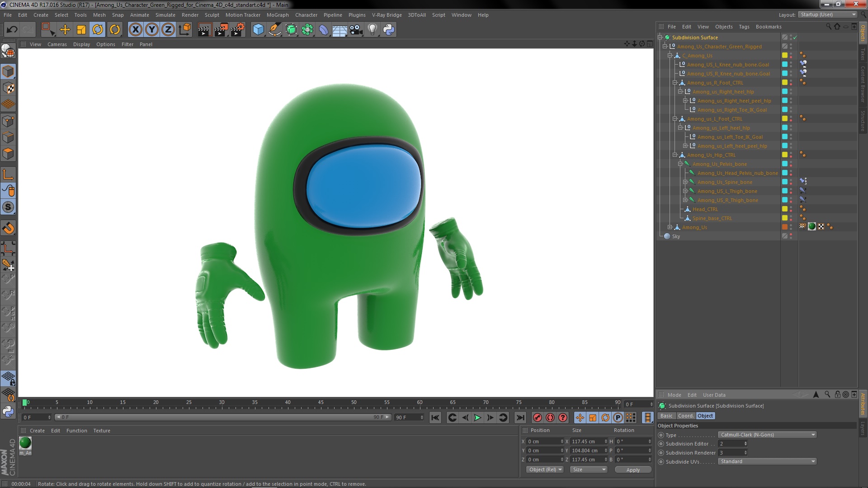
Task: Click the Position X input field
Action: click(x=545, y=441)
